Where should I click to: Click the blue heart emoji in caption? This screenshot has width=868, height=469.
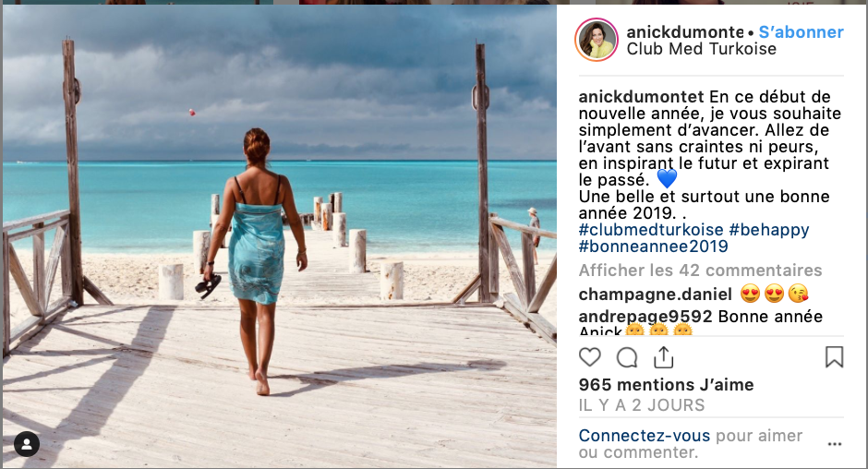click(667, 179)
